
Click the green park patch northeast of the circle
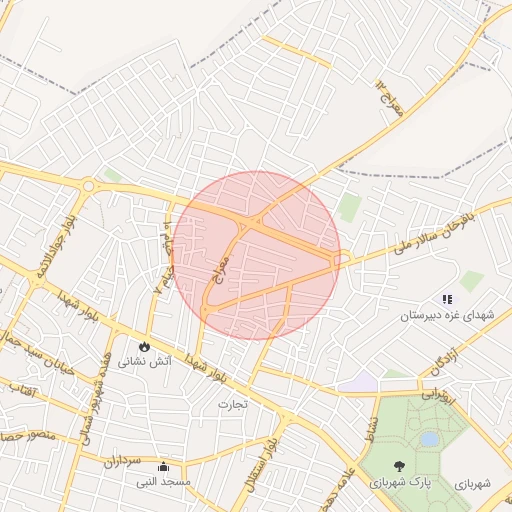tap(350, 208)
